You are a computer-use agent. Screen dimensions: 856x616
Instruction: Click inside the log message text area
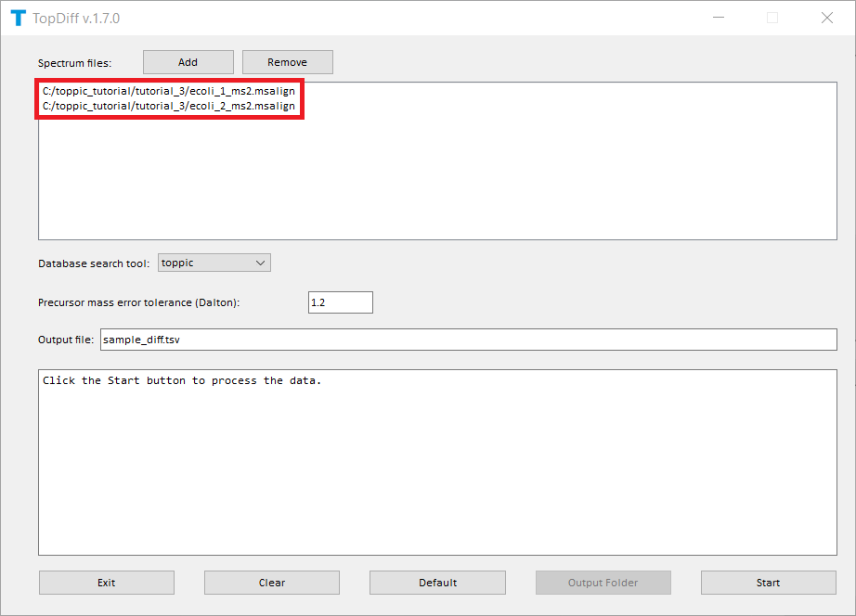436,462
